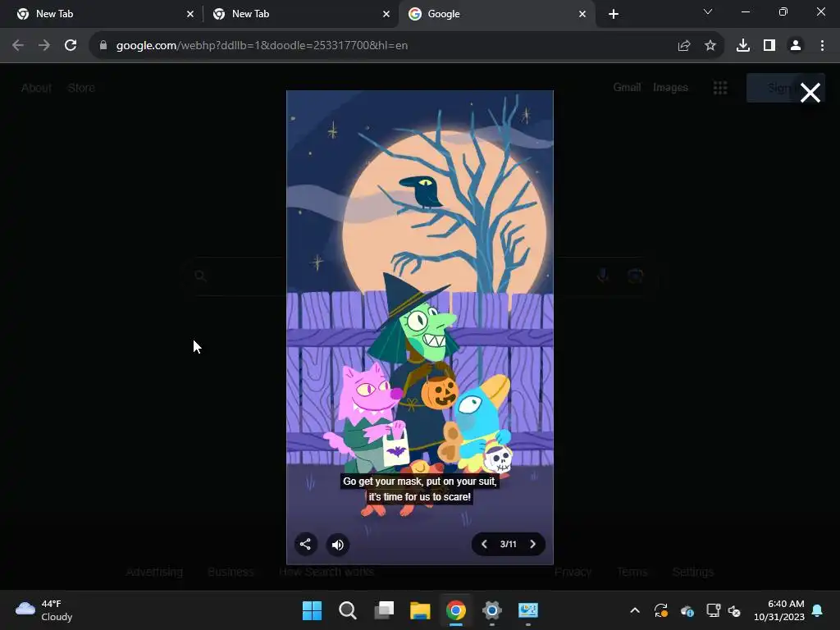Click the sync status tray icon
Image resolution: width=840 pixels, height=630 pixels.
coord(661,610)
